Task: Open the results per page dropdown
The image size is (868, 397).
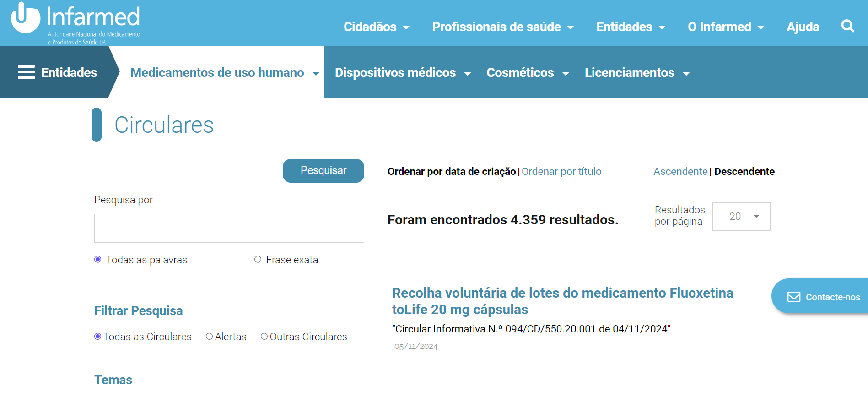Action: tap(741, 217)
